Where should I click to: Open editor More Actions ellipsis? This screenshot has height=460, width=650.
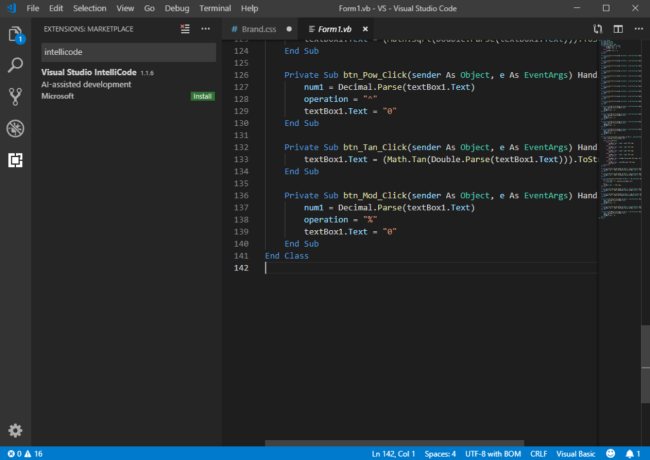click(x=638, y=29)
